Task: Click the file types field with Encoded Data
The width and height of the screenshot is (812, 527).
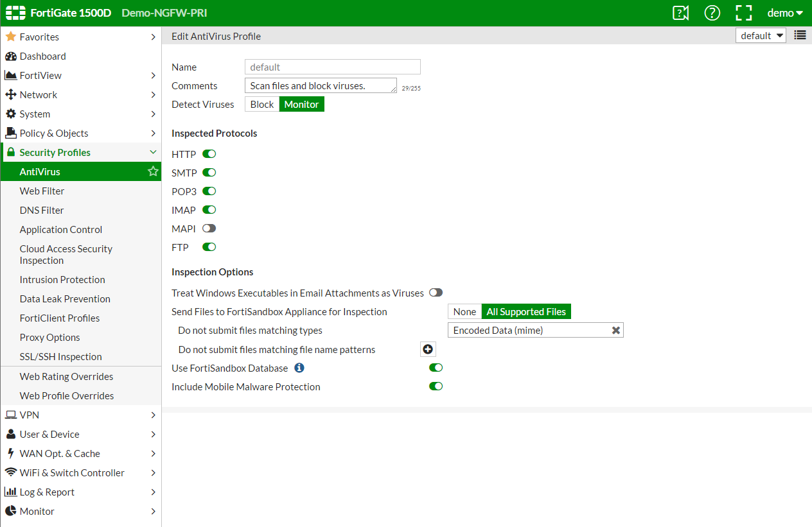Action: click(536, 330)
